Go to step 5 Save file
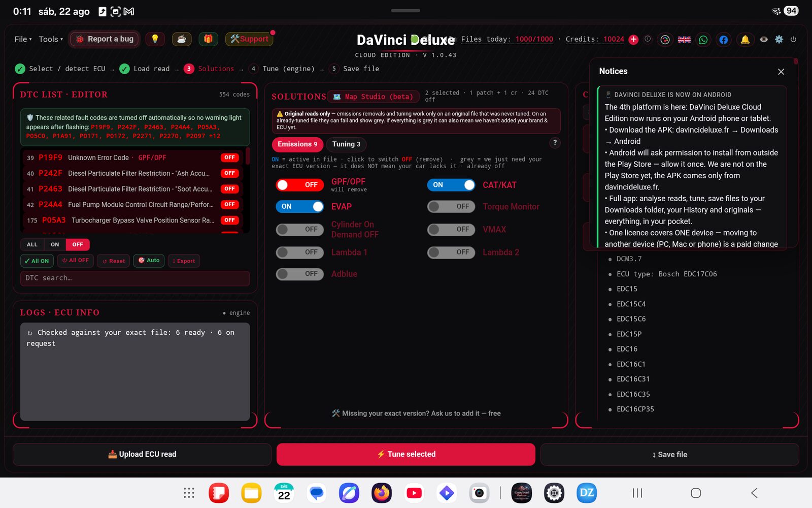Screen dimensions: 812x508 [x=354, y=69]
